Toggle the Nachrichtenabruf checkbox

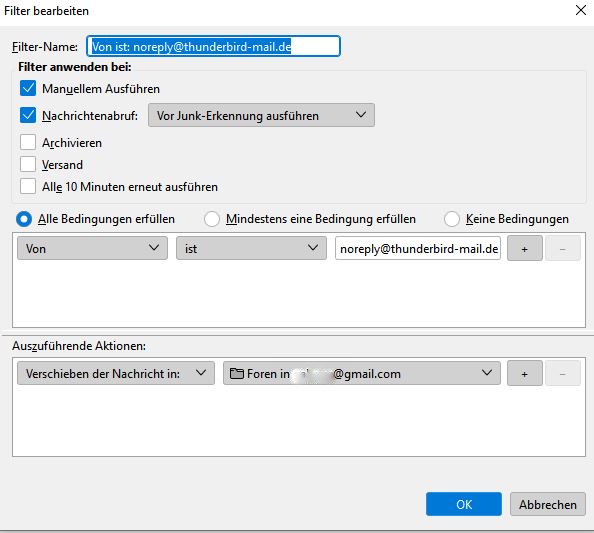point(28,115)
